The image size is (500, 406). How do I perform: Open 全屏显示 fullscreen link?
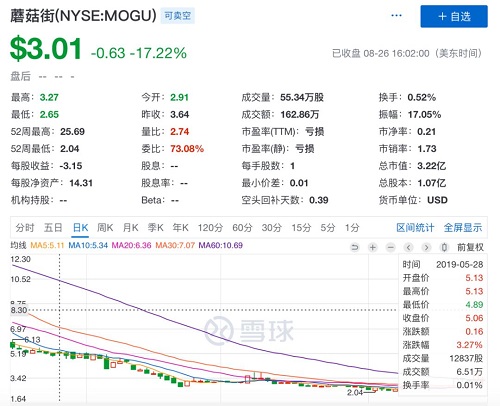coord(463,228)
